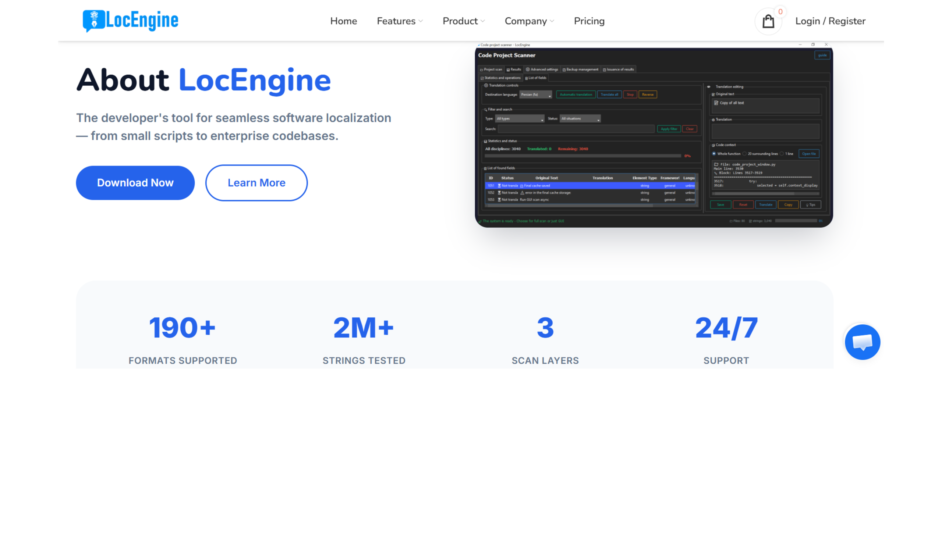Screen dimensions: 942x560
Task: Click the Translation controls gear icon
Action: tap(486, 85)
